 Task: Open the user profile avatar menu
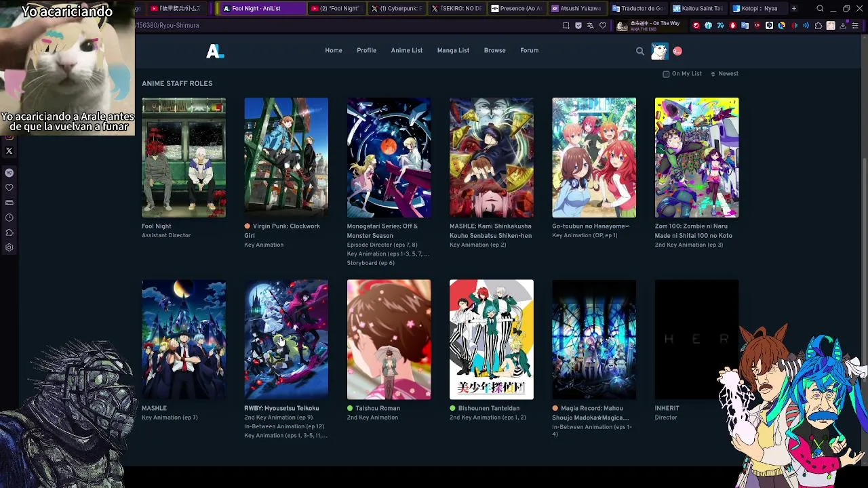tap(659, 51)
